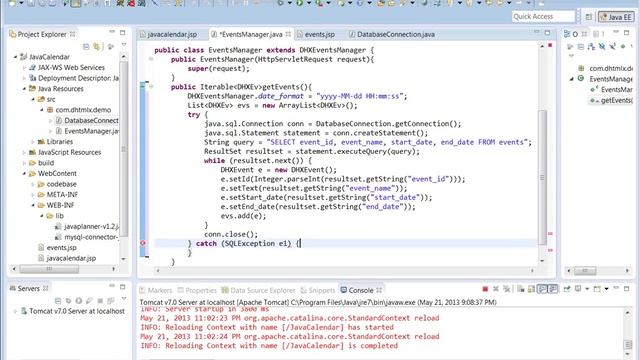Click the Open Console icon
Image resolution: width=640 pixels, height=360 pixels.
597,289
